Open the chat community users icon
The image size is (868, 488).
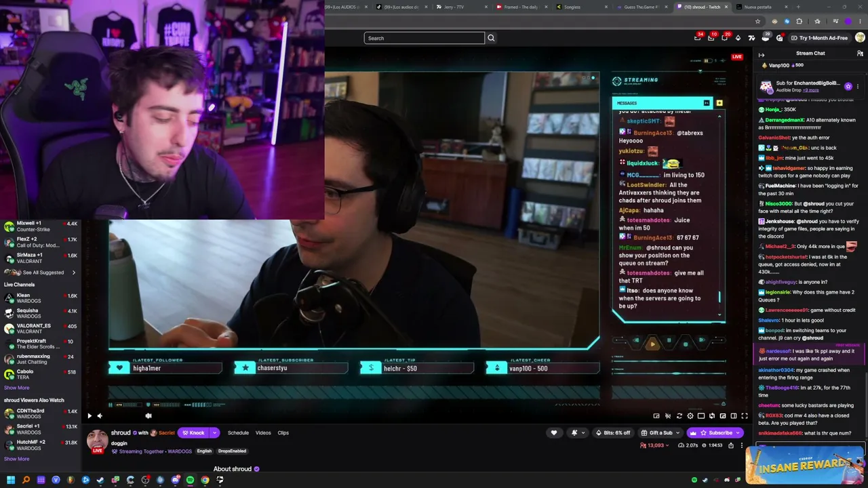coord(860,54)
